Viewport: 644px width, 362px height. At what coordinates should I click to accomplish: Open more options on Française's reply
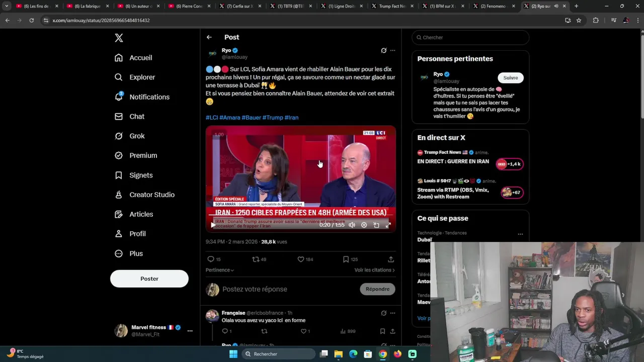coord(393,313)
